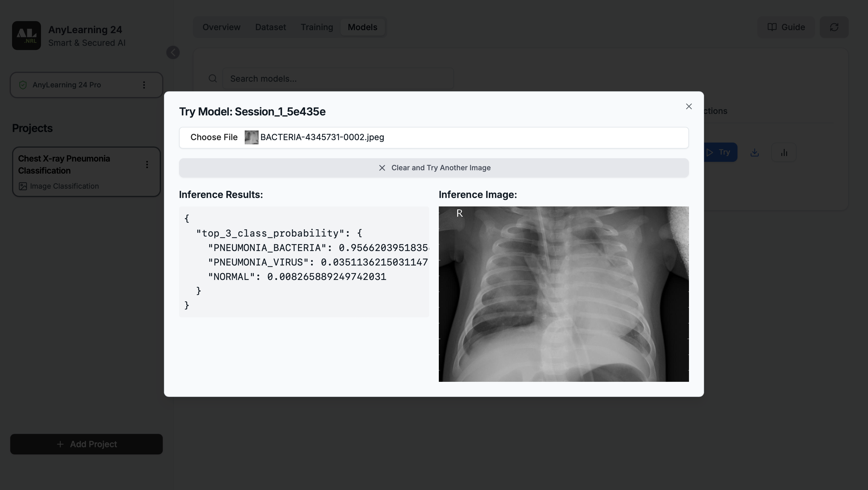Click the model download icon
868x490 pixels.
(x=754, y=152)
